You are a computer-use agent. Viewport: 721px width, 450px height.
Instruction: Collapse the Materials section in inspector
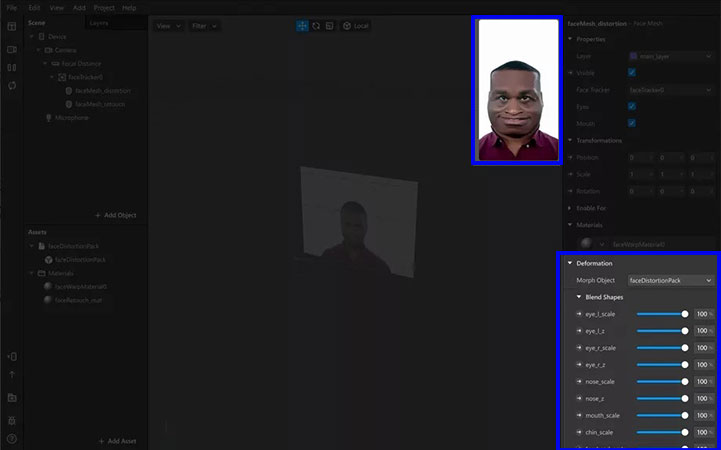[x=570, y=225]
